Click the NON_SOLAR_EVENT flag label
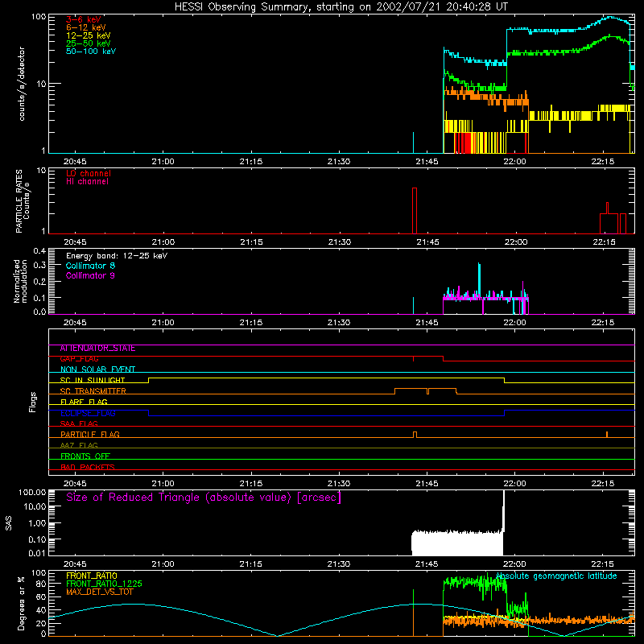Image resolution: width=644 pixels, height=644 pixels. [97, 369]
